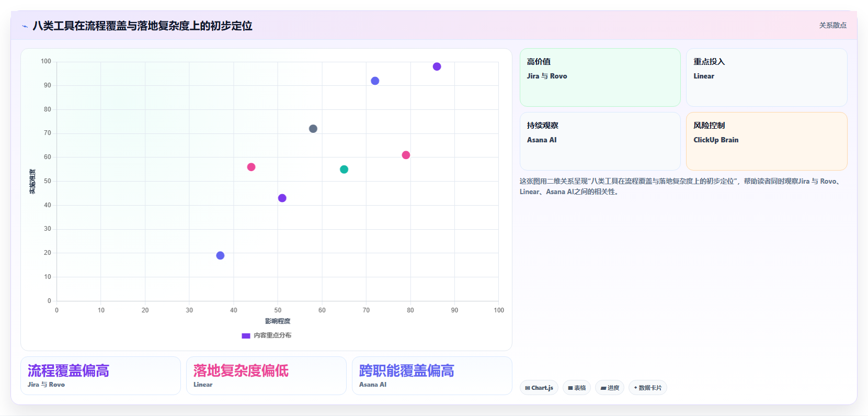Click the Chart.js tag chip
This screenshot has width=868, height=416.
tap(539, 388)
